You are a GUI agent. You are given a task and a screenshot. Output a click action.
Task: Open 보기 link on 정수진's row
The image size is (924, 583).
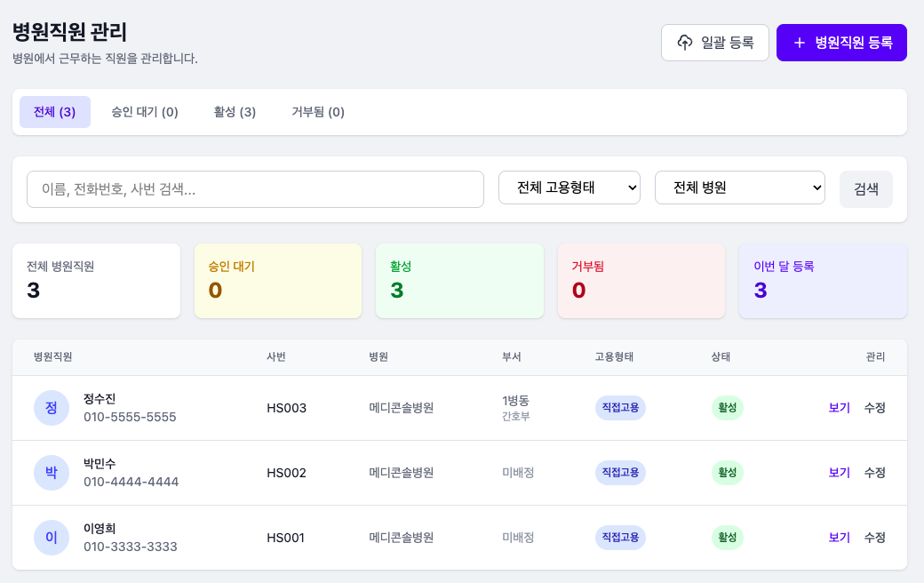[837, 408]
